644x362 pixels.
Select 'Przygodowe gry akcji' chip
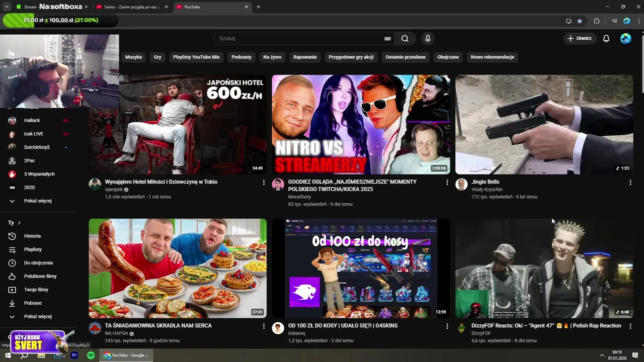(351, 57)
